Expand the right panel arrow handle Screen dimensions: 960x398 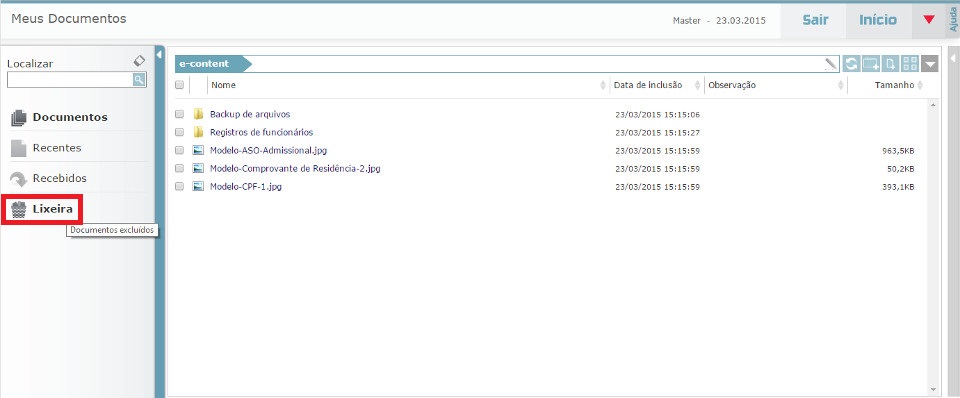(953, 57)
